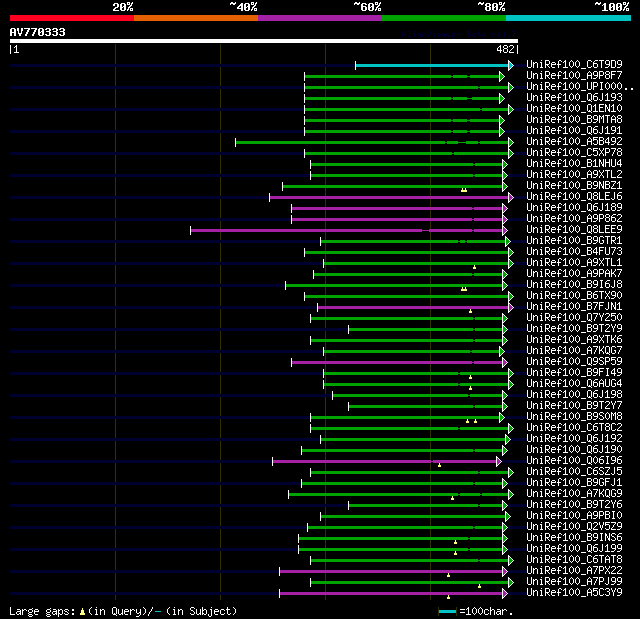This screenshot has height=619, width=640.
Task: Click the purple ~60% color legend segment
Action: pos(320,18)
